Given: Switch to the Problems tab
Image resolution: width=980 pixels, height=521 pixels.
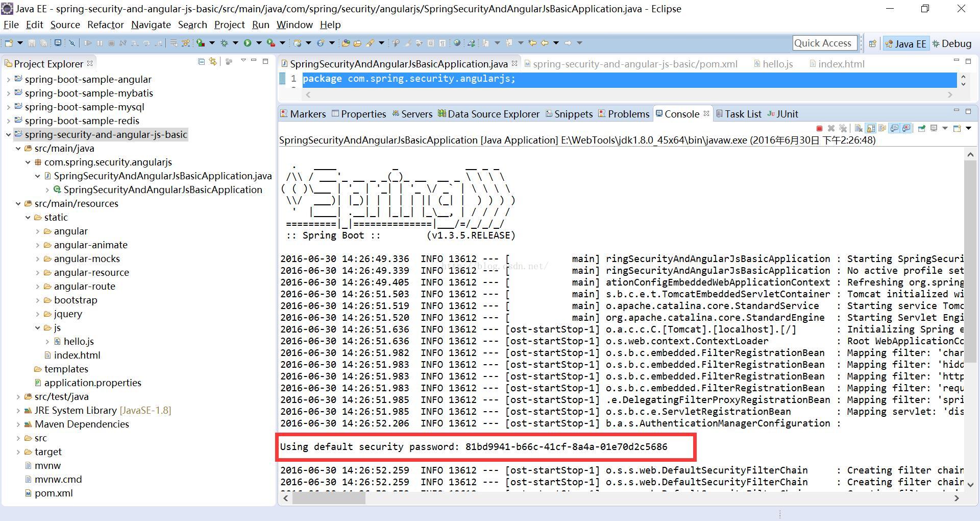Looking at the screenshot, I should [624, 114].
